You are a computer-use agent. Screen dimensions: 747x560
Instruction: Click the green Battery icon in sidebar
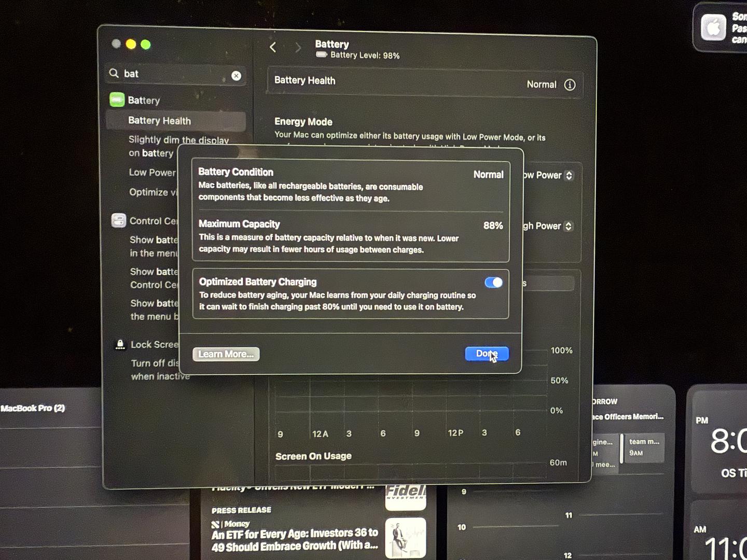click(117, 100)
